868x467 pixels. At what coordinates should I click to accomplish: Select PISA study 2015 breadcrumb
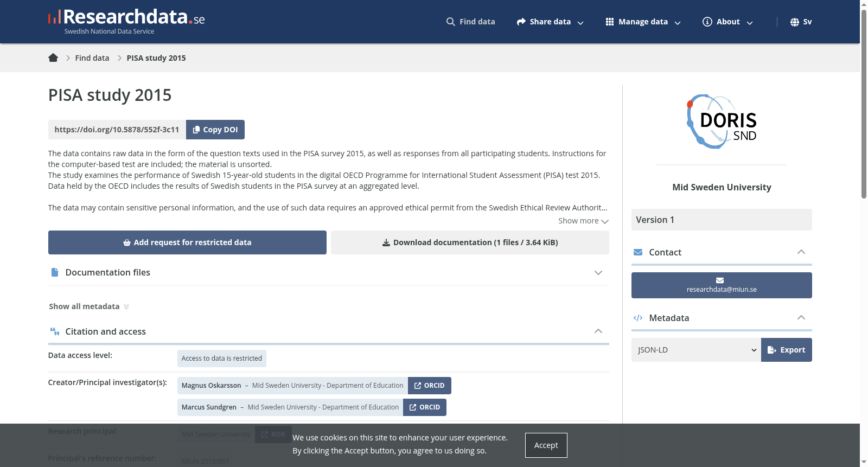[x=156, y=58]
